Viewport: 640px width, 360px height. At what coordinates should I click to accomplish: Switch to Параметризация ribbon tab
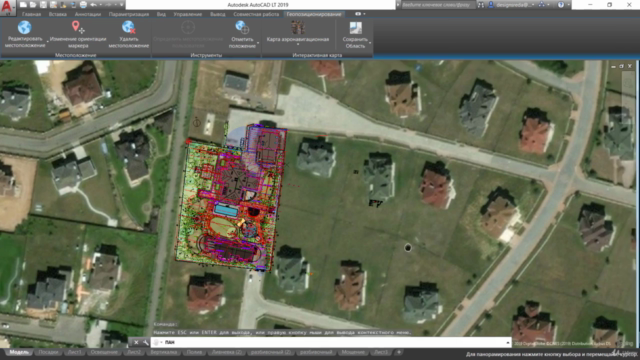[x=129, y=14]
